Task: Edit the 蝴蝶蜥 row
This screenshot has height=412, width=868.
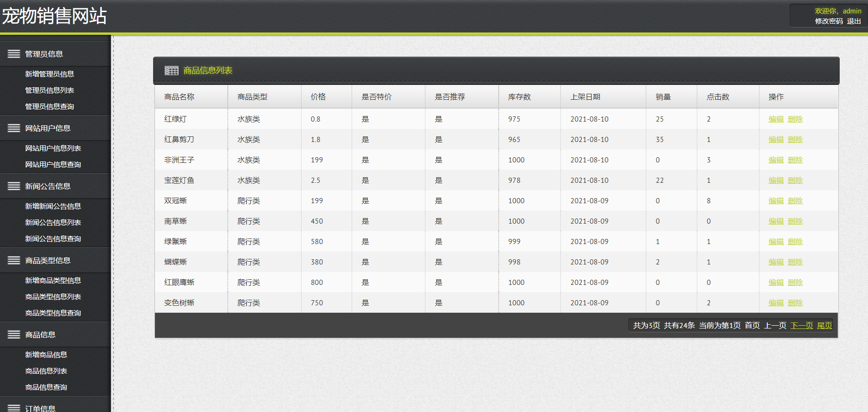Action: coord(776,262)
